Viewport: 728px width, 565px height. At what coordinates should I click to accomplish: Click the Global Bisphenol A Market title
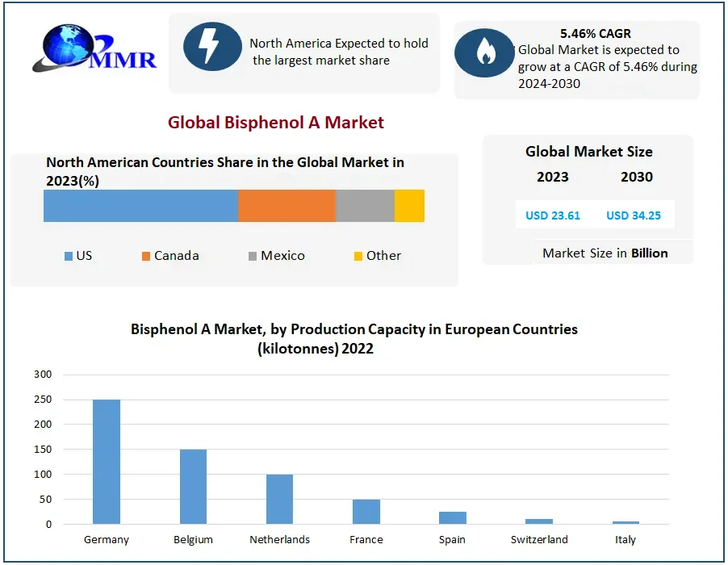(x=276, y=123)
